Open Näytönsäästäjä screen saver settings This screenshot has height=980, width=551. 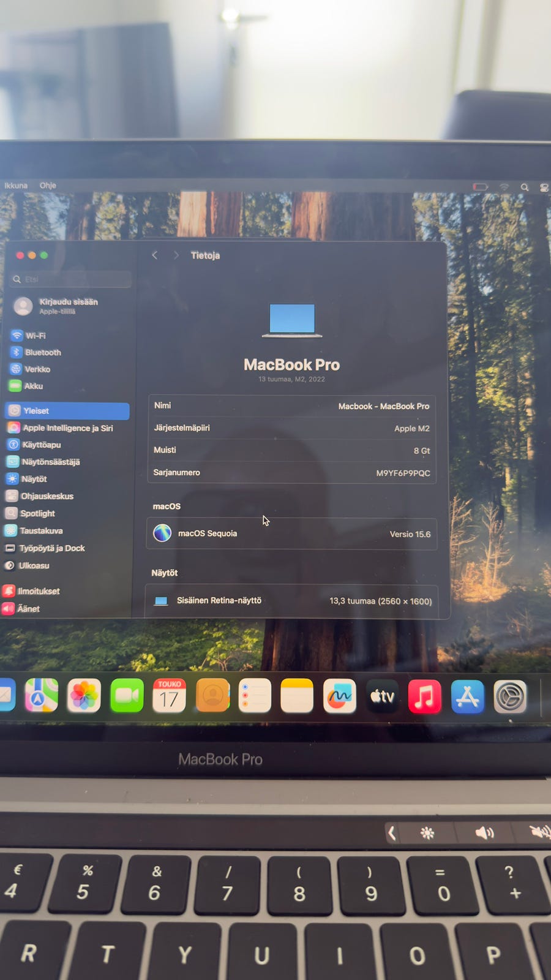(43, 462)
